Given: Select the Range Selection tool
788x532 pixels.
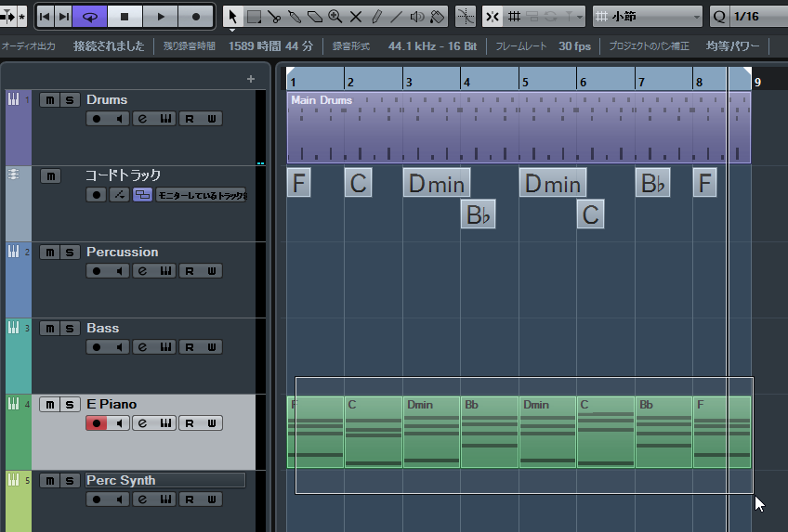Looking at the screenshot, I should click(255, 17).
